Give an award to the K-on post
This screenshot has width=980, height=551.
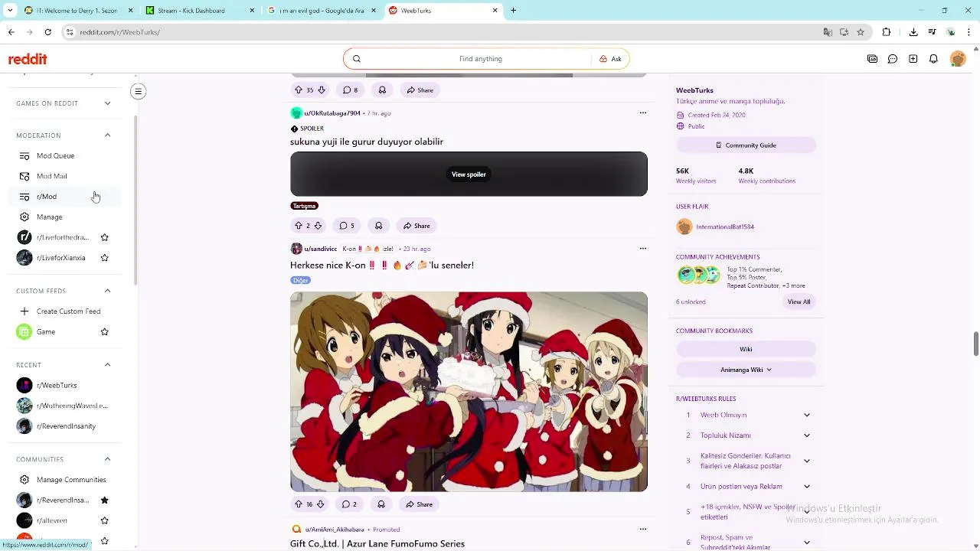pyautogui.click(x=381, y=504)
